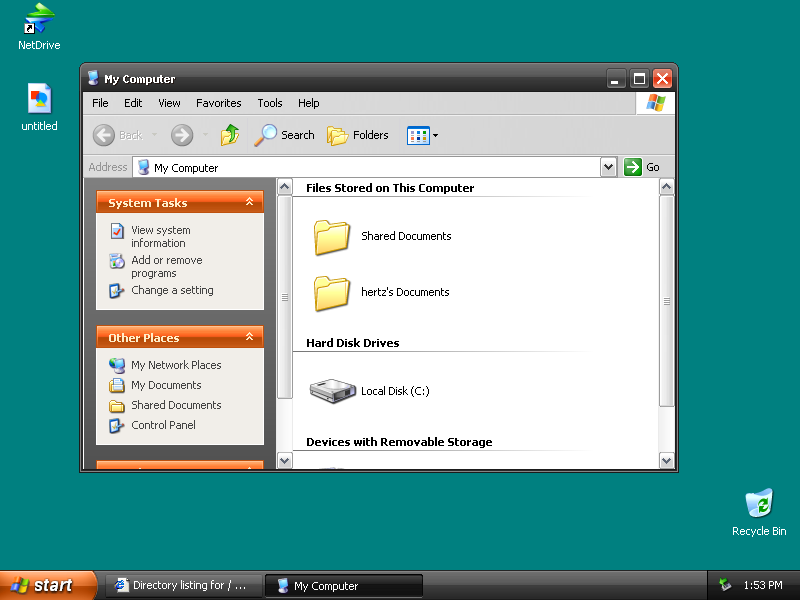Select the Shared Documents folder icon in file pane
The height and width of the screenshot is (600, 800).
[x=332, y=237]
